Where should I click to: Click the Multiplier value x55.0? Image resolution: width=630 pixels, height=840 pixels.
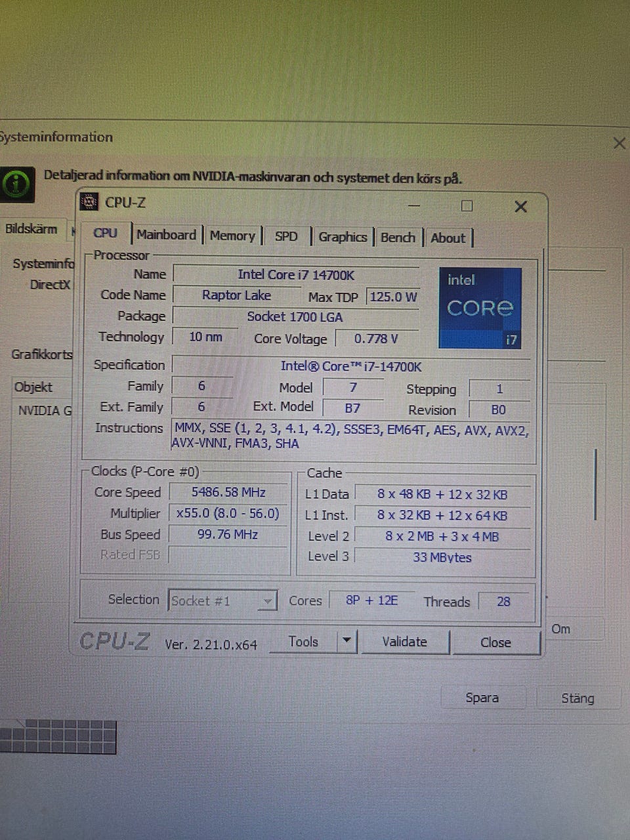pyautogui.click(x=228, y=513)
